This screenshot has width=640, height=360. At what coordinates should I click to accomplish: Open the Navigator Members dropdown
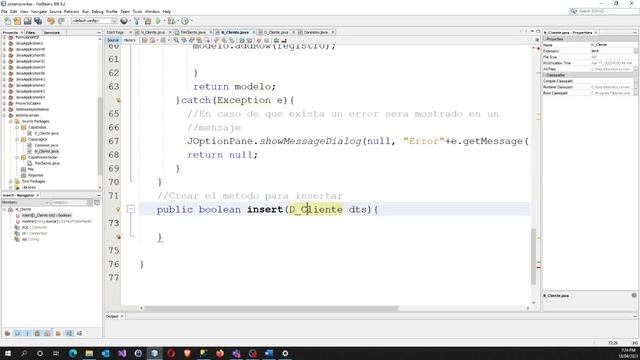click(x=25, y=202)
